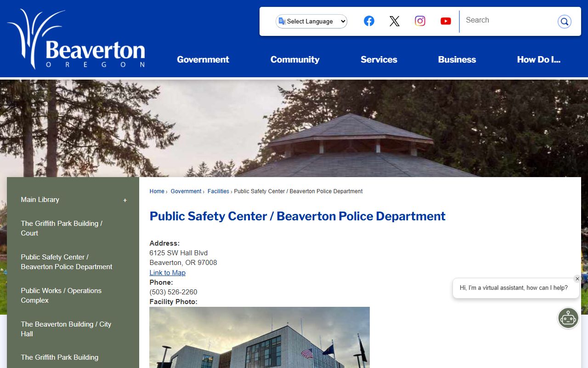Click the Beaverton Oregon logo
The image size is (588, 368).
pos(76,39)
